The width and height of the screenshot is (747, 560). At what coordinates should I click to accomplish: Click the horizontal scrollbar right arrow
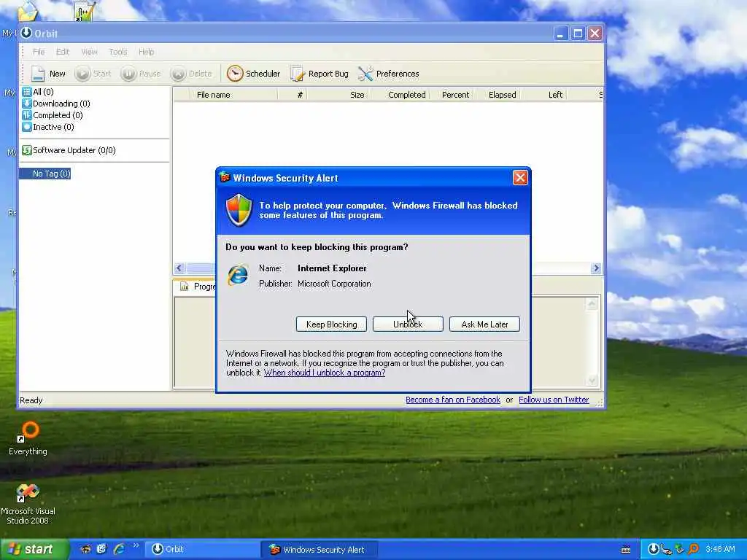click(x=596, y=268)
